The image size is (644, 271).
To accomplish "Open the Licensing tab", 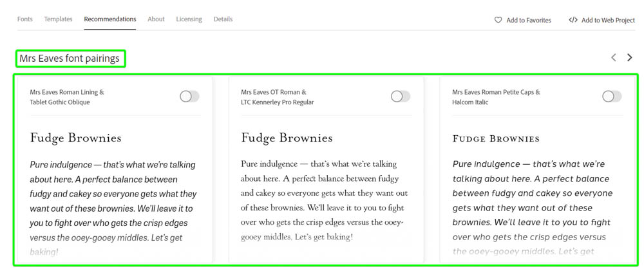I will [189, 19].
